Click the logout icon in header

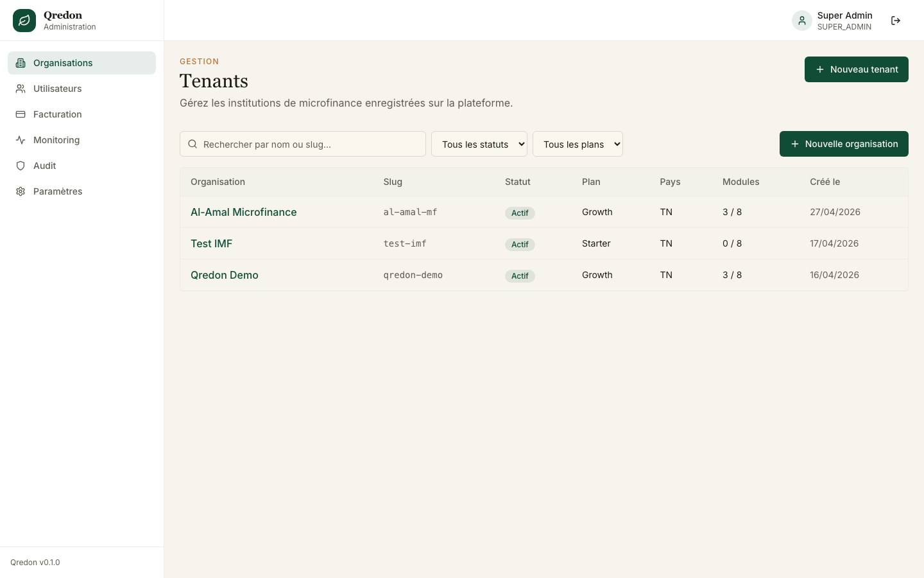[896, 21]
